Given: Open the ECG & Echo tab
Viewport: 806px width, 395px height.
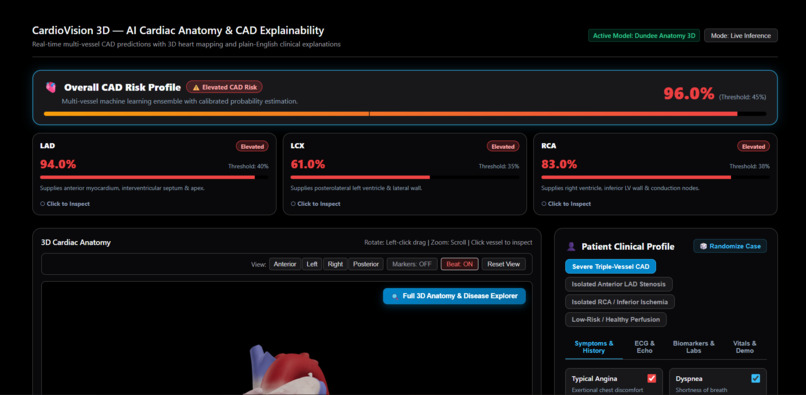Looking at the screenshot, I should pos(645,347).
